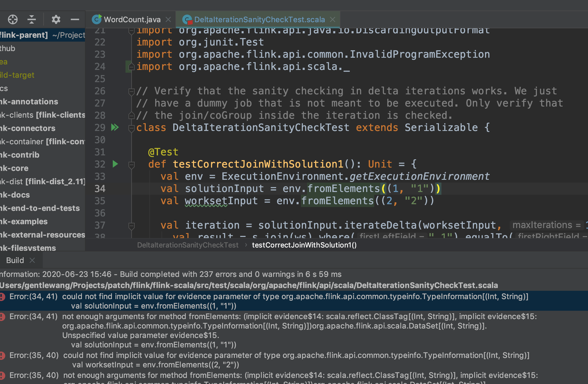
Task: Fold comment end marker at line 28
Action: tap(132, 115)
